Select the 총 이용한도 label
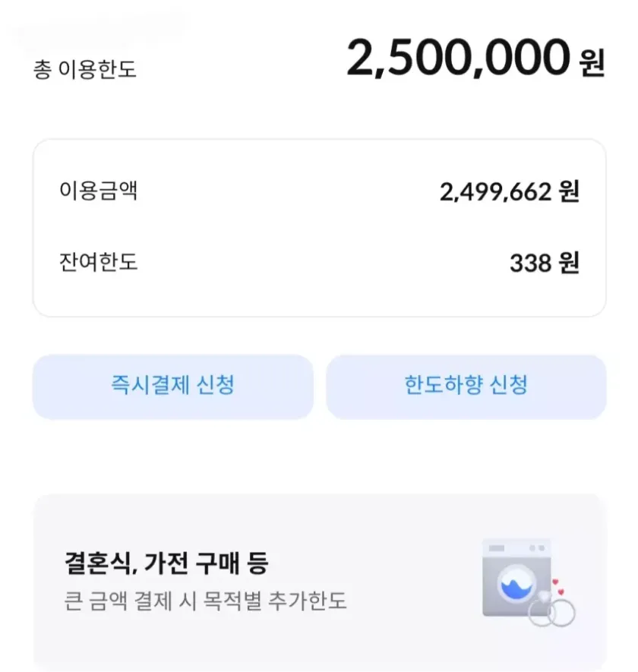This screenshot has height=672, width=638. 84,70
